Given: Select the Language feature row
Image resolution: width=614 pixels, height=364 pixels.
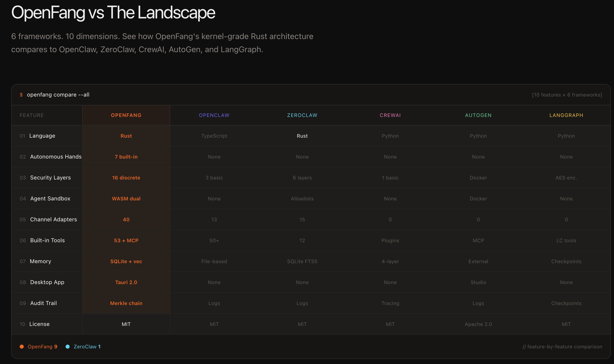Looking at the screenshot, I should 42,136.
